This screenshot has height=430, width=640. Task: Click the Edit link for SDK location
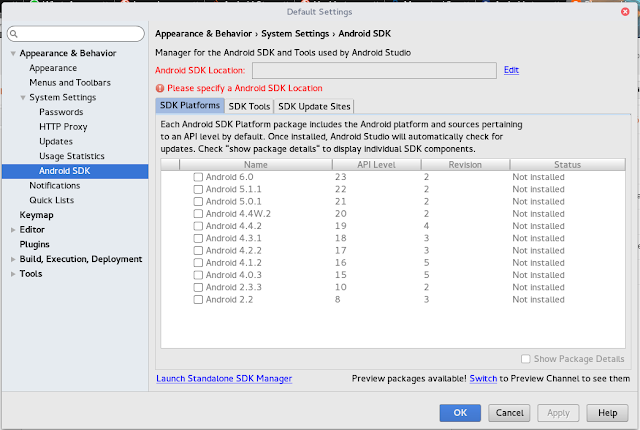point(511,70)
